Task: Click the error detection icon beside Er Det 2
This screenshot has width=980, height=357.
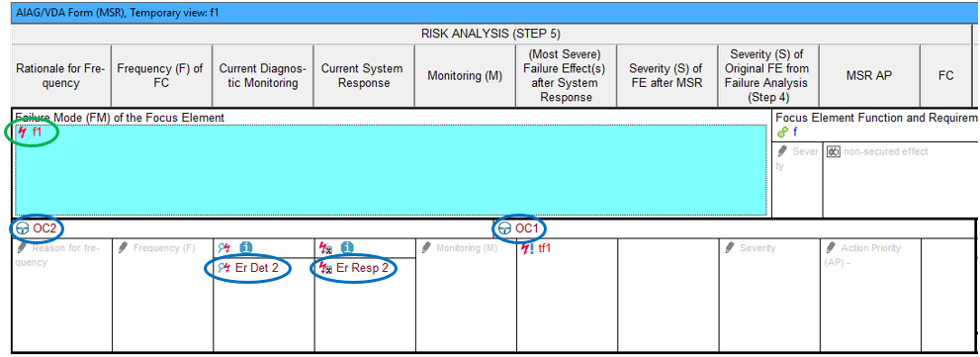Action: tap(224, 268)
